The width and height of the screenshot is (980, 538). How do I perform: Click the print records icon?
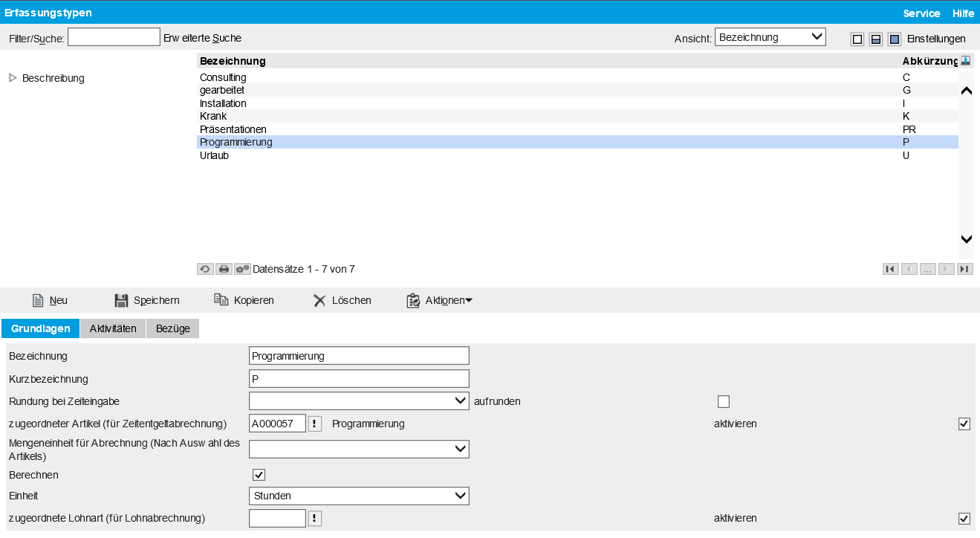pyautogui.click(x=224, y=269)
